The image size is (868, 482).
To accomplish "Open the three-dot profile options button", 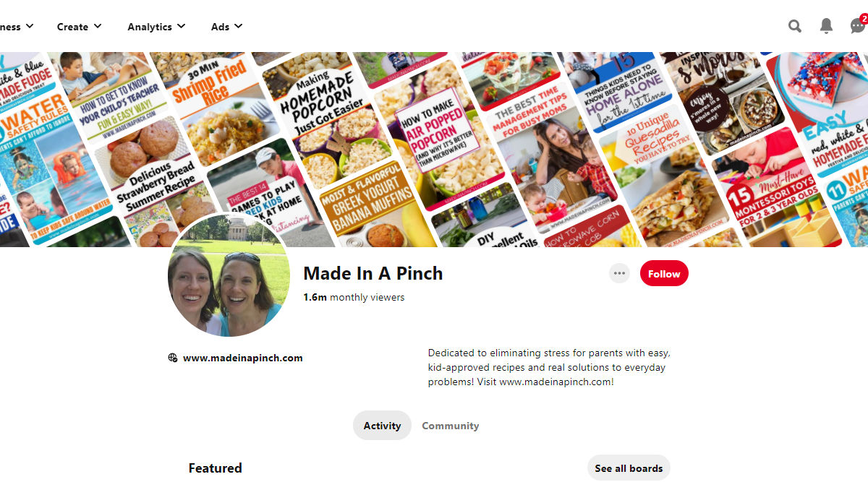I will pyautogui.click(x=619, y=273).
